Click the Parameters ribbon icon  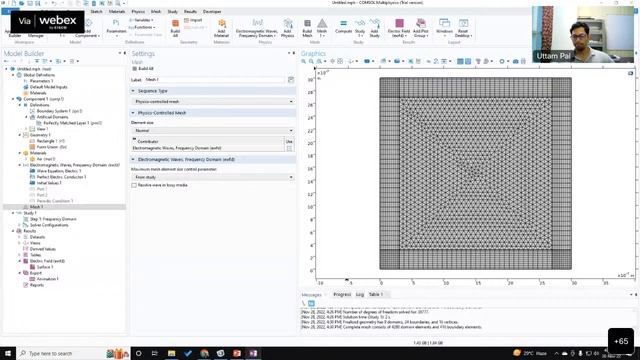[x=116, y=28]
